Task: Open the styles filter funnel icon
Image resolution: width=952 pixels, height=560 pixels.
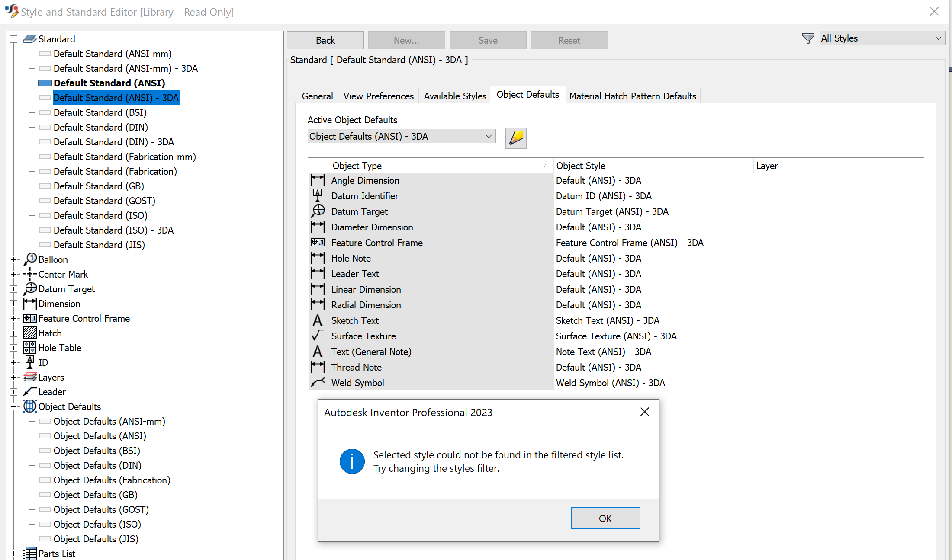Action: pyautogui.click(x=808, y=38)
